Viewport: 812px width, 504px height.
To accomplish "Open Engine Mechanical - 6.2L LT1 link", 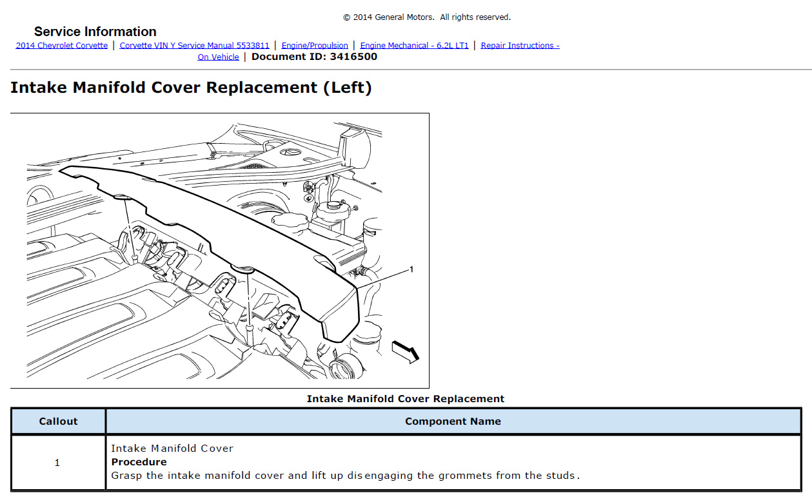I will tap(414, 46).
